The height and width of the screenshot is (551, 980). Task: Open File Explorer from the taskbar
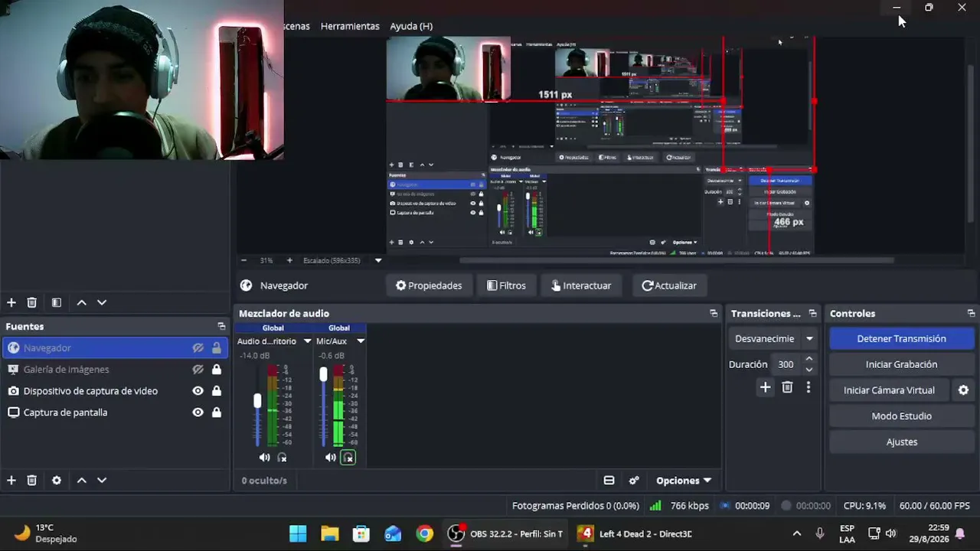coord(330,533)
